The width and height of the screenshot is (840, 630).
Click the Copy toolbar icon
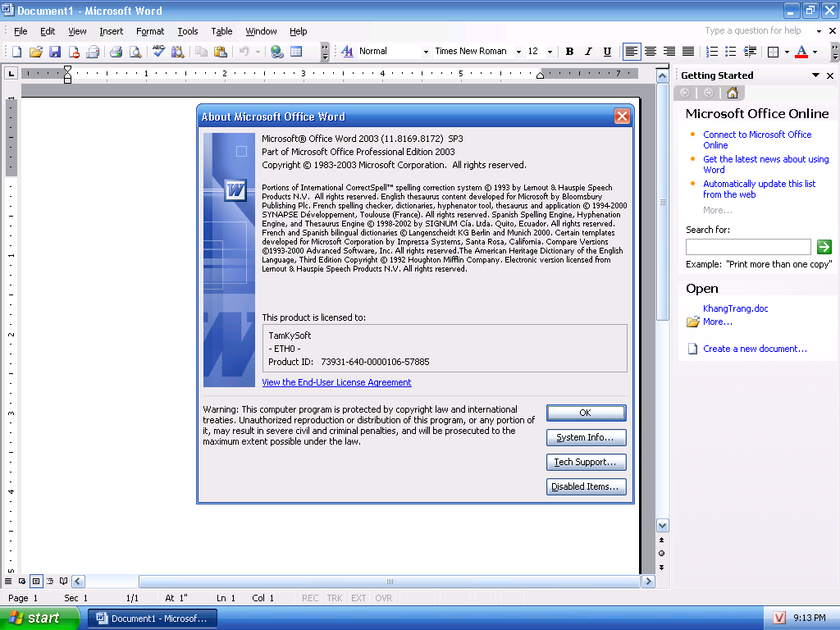201,52
